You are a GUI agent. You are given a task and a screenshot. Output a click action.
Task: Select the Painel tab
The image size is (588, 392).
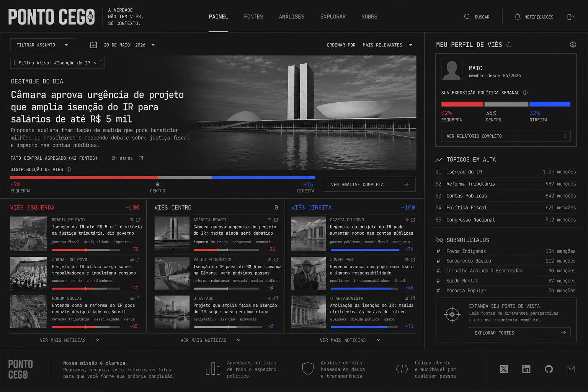[219, 17]
